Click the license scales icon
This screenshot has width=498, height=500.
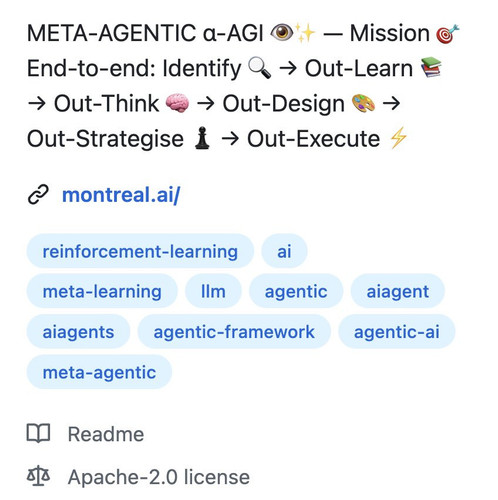coord(38,476)
